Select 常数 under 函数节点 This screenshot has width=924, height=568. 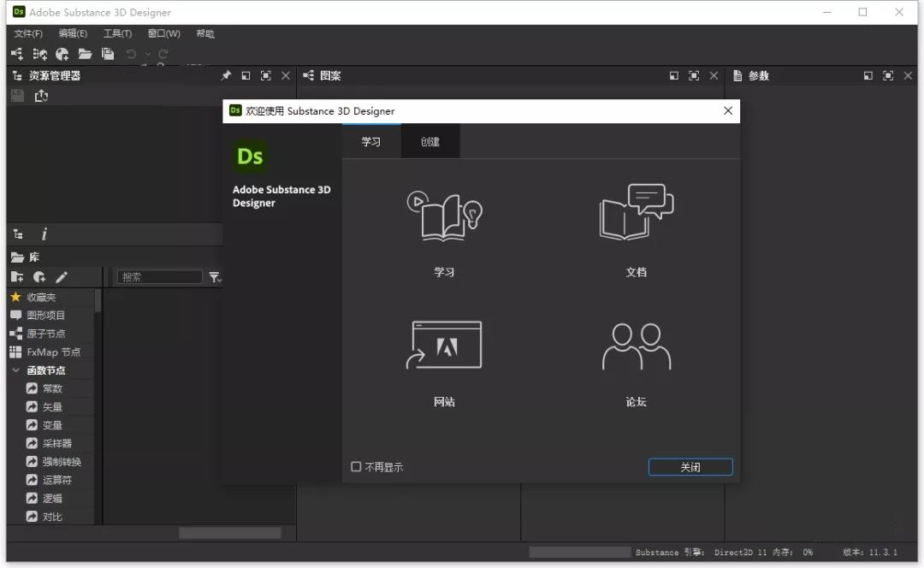coord(52,388)
